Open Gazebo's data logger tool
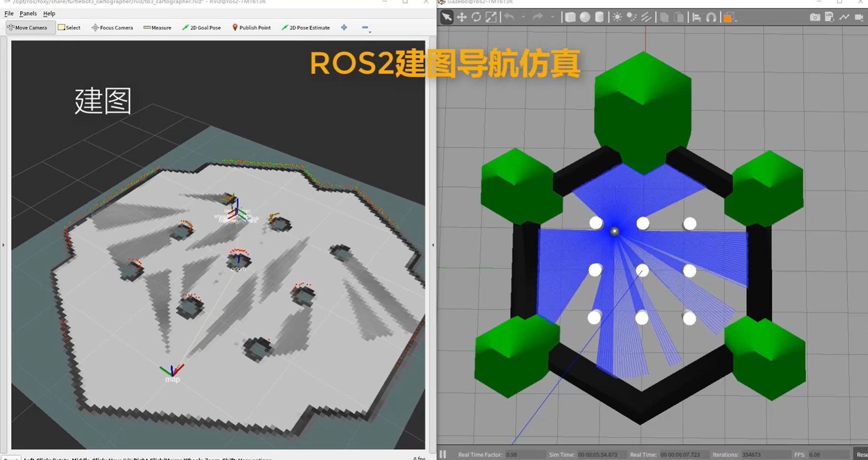This screenshot has height=460, width=868. pos(829,17)
